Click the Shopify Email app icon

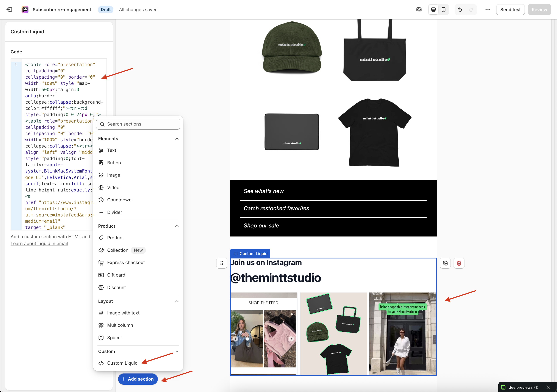point(25,10)
